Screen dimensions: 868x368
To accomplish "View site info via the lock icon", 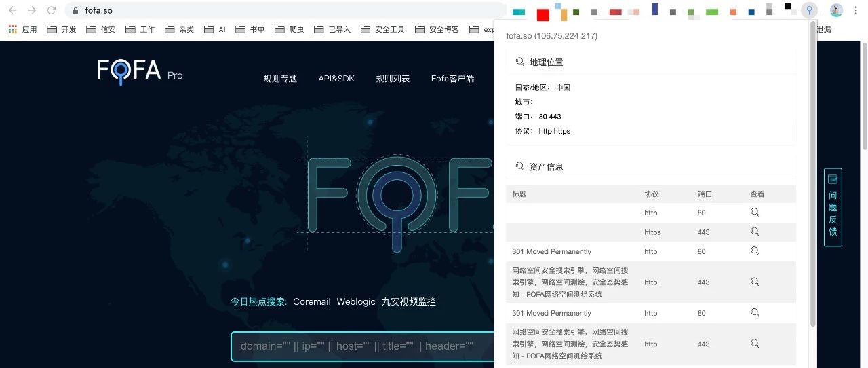I will pyautogui.click(x=75, y=11).
